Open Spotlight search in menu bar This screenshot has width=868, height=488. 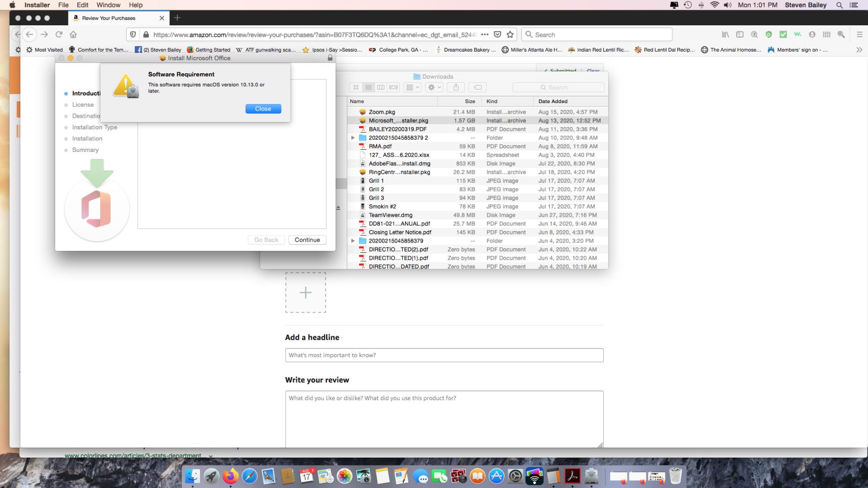[839, 5]
